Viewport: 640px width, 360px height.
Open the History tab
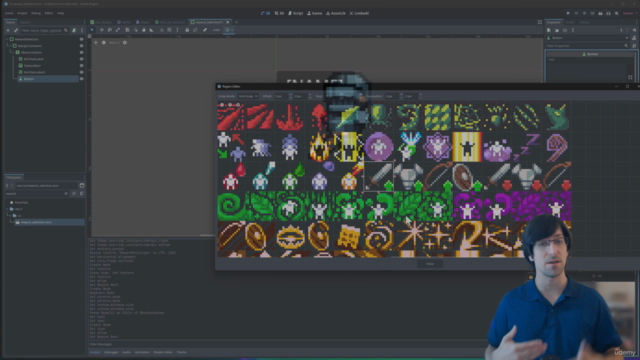tap(584, 22)
